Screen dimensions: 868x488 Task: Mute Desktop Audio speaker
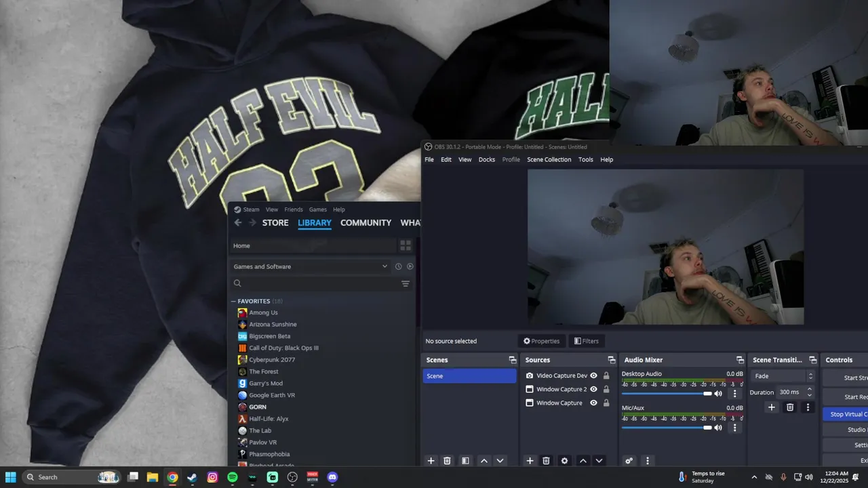coord(718,394)
